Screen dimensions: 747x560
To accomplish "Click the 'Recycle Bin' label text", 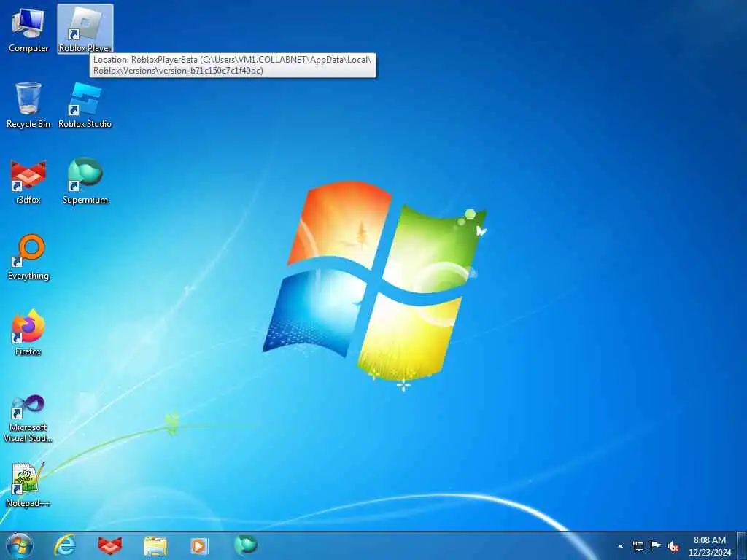I will coord(28,124).
